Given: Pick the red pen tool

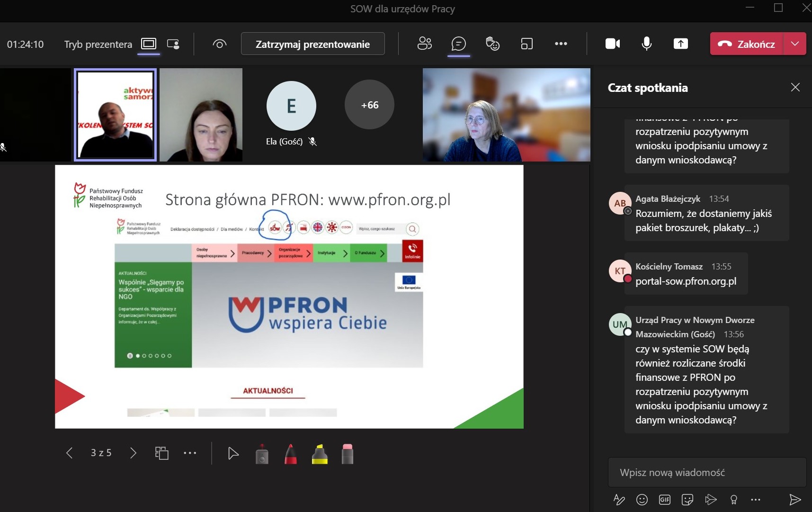Looking at the screenshot, I should pos(291,454).
